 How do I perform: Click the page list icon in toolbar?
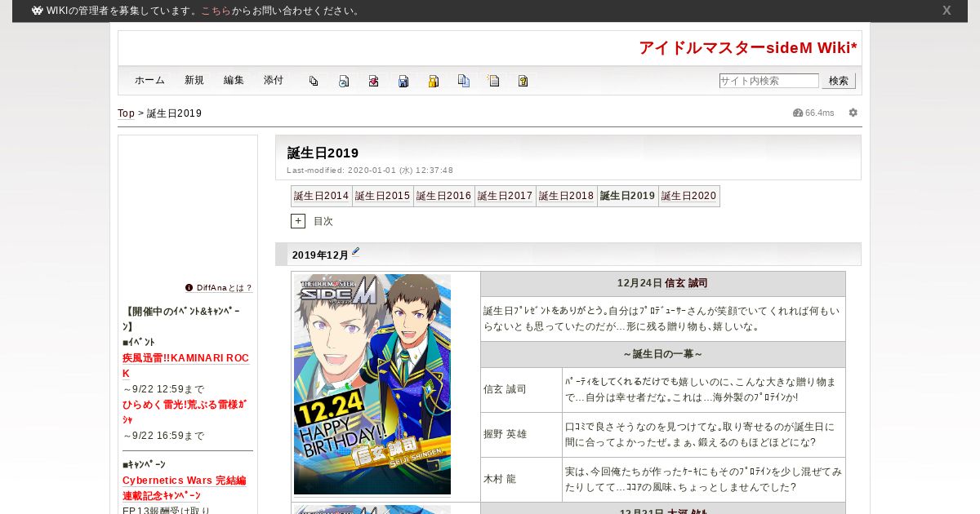tap(314, 81)
